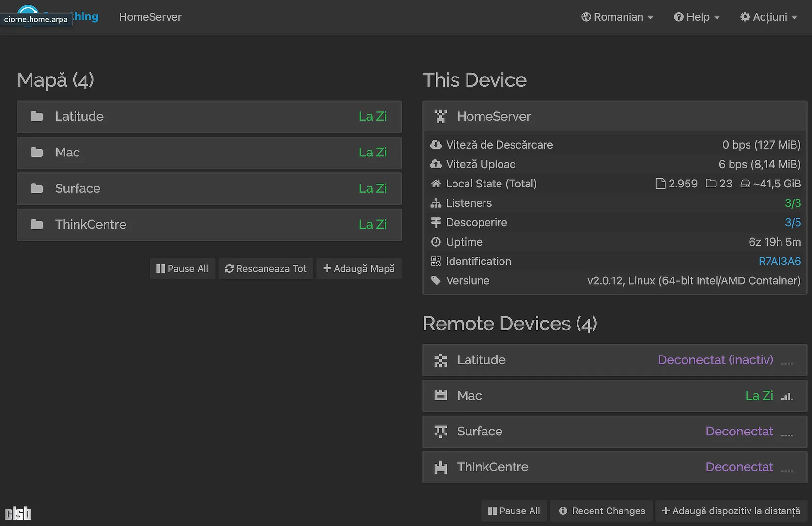Image resolution: width=812 pixels, height=526 pixels.
Task: Click the Rescaneaza Tot button
Action: pyautogui.click(x=265, y=269)
